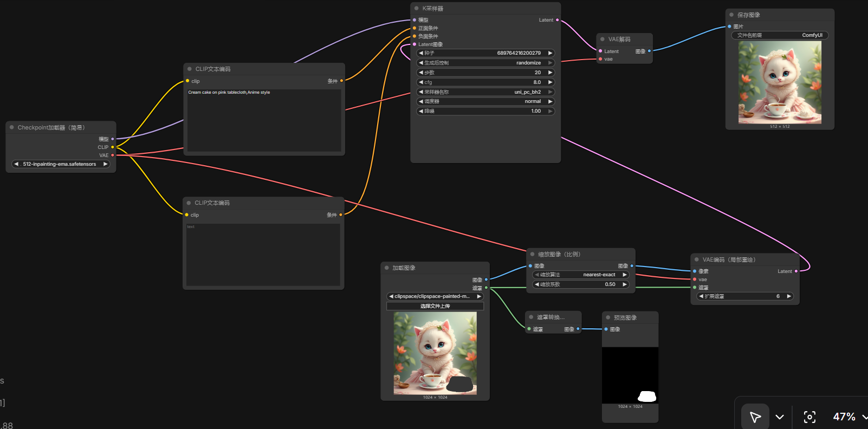Go to next image file in 加载图像
Screen dimensions: 868x429
coord(479,296)
